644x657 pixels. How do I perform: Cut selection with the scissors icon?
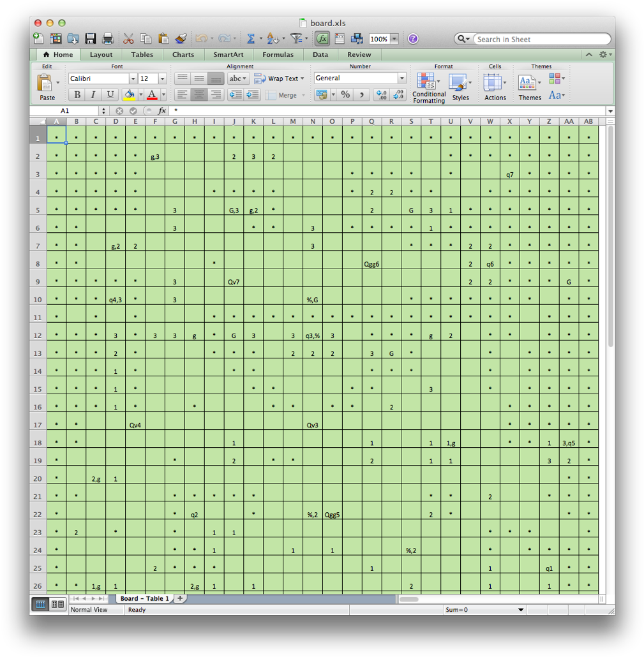click(x=128, y=38)
